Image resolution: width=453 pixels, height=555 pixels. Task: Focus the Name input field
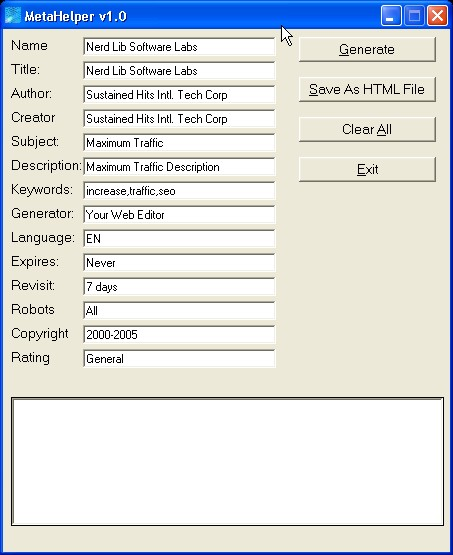pyautogui.click(x=179, y=47)
